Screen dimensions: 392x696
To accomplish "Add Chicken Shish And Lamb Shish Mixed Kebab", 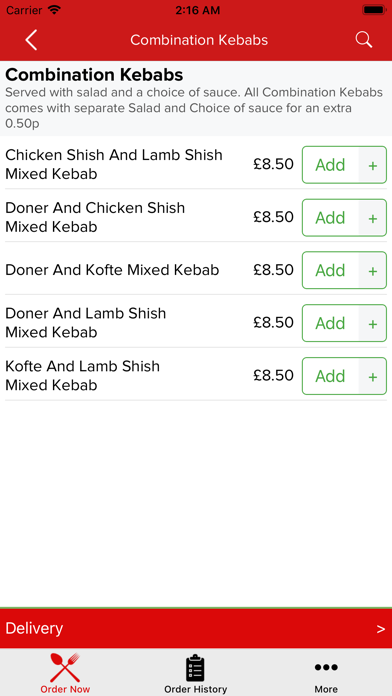I will [x=330, y=165].
